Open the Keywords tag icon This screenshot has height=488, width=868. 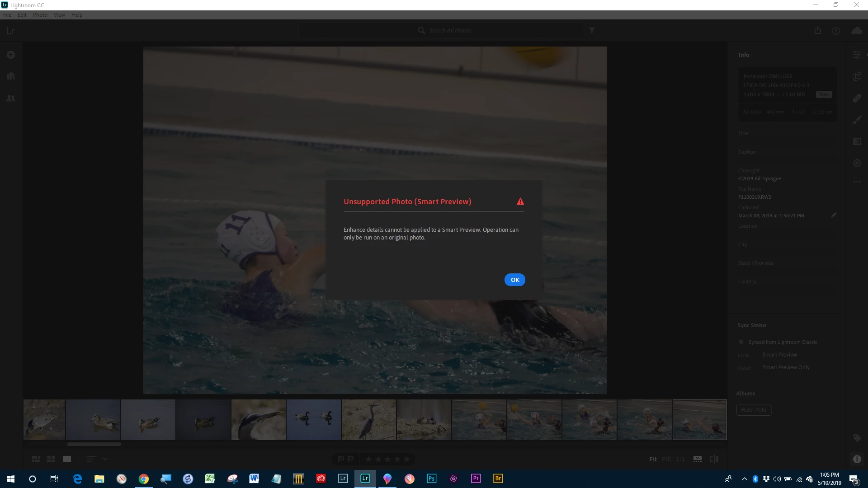[857, 437]
